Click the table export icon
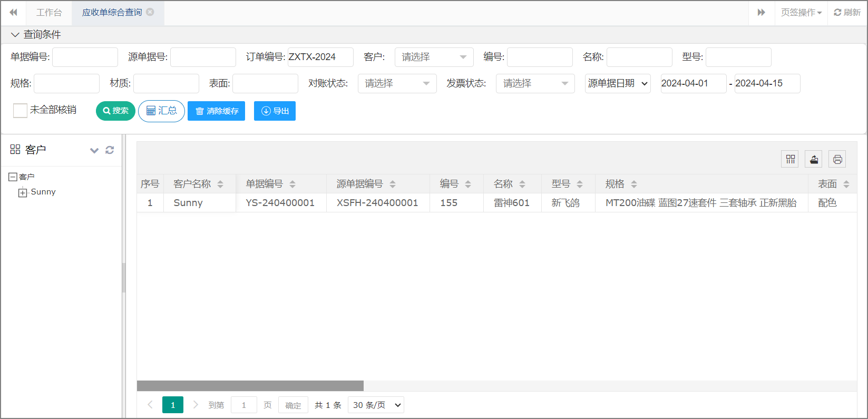This screenshot has height=419, width=868. pos(814,159)
